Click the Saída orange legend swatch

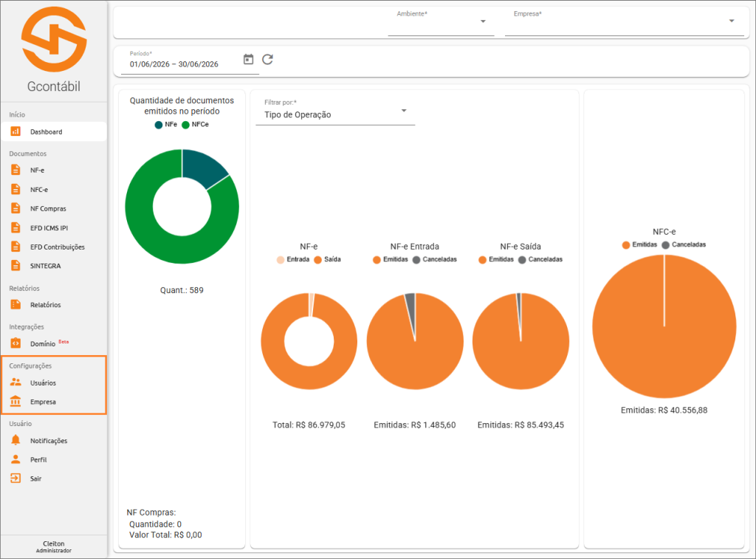[x=317, y=260]
